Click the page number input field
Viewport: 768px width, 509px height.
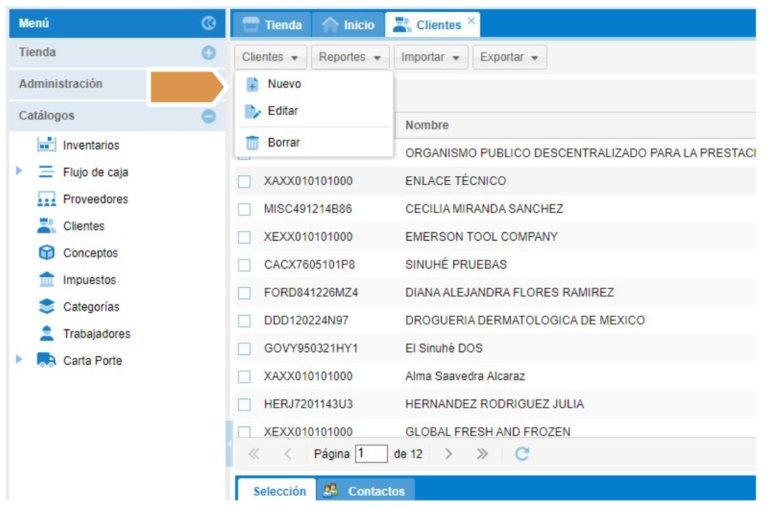coord(371,454)
